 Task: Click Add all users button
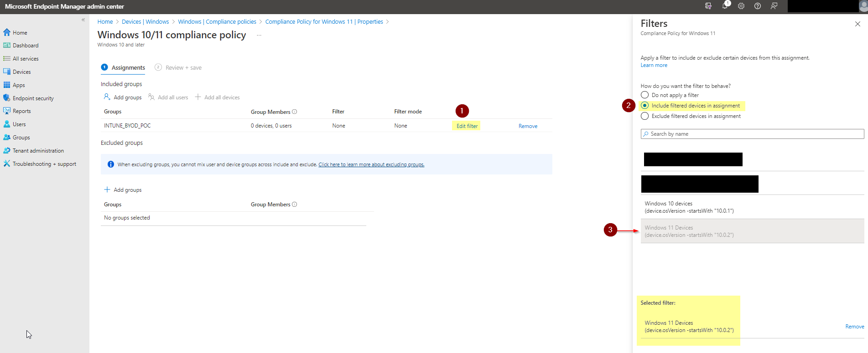[168, 97]
